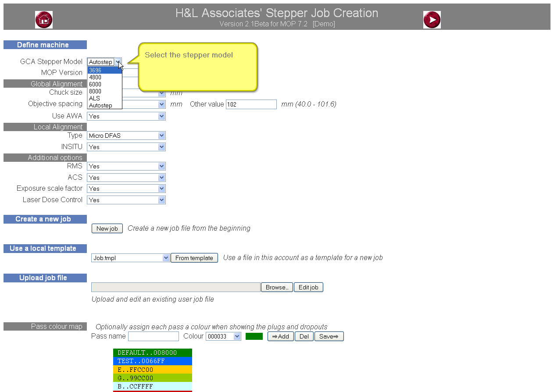Open Local Alignment Type dropdown
Viewport: 554px width, 392px height.
click(126, 135)
